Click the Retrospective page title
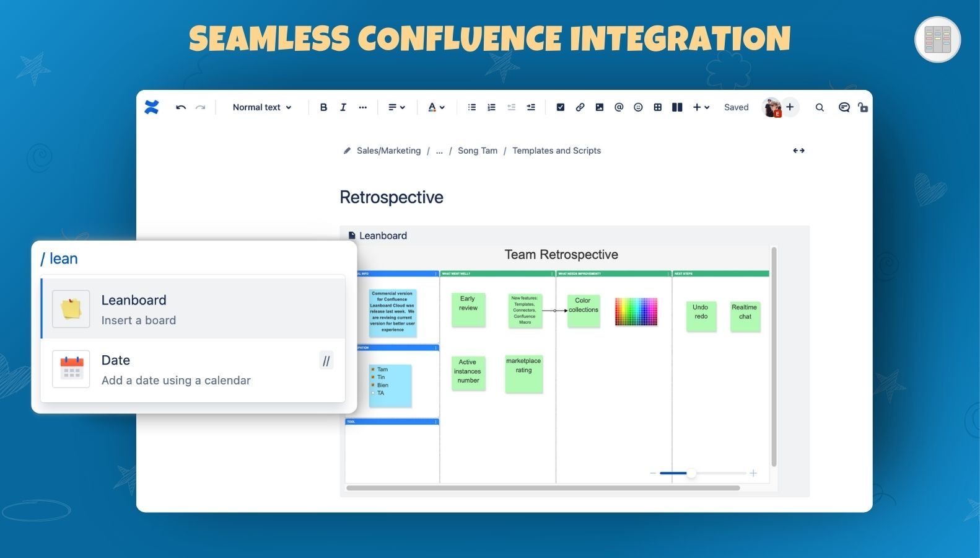Screen dimensions: 980x558 [x=392, y=197]
